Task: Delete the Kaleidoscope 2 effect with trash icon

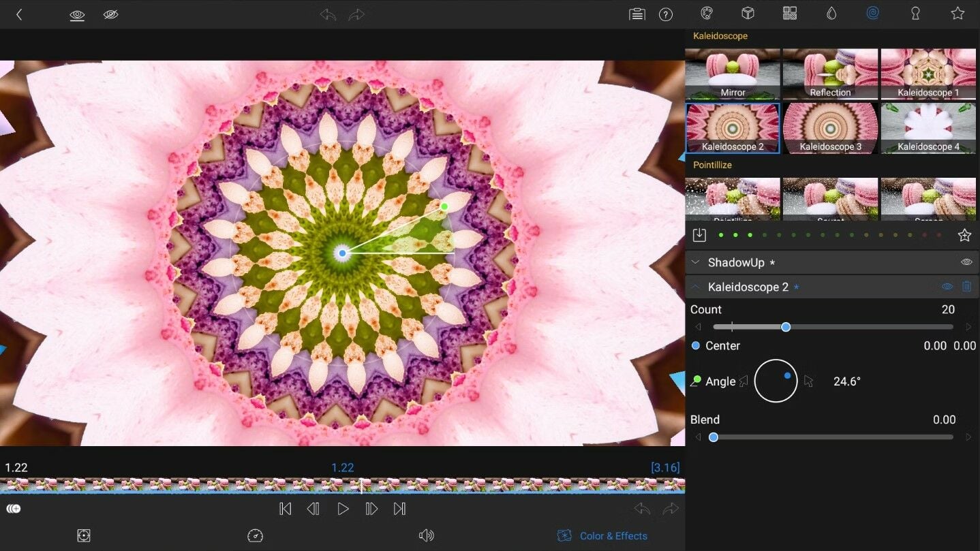Action: (x=966, y=287)
